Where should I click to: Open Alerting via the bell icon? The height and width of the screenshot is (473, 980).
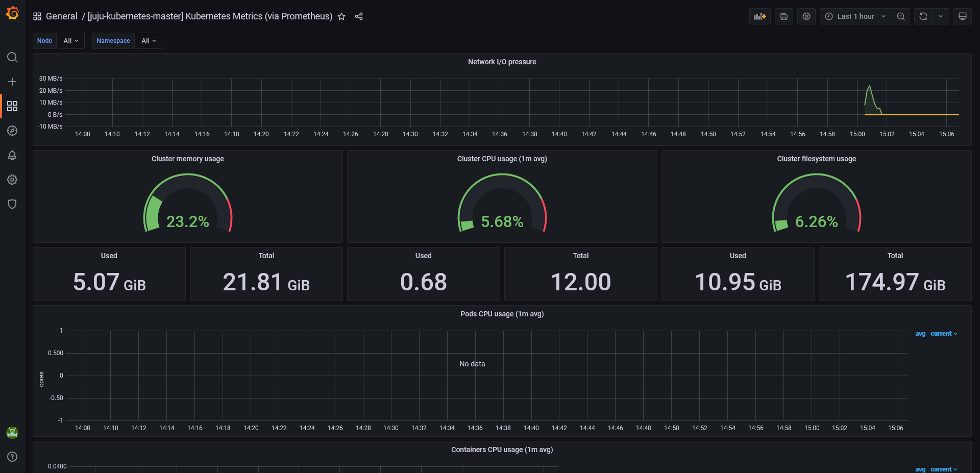point(12,155)
